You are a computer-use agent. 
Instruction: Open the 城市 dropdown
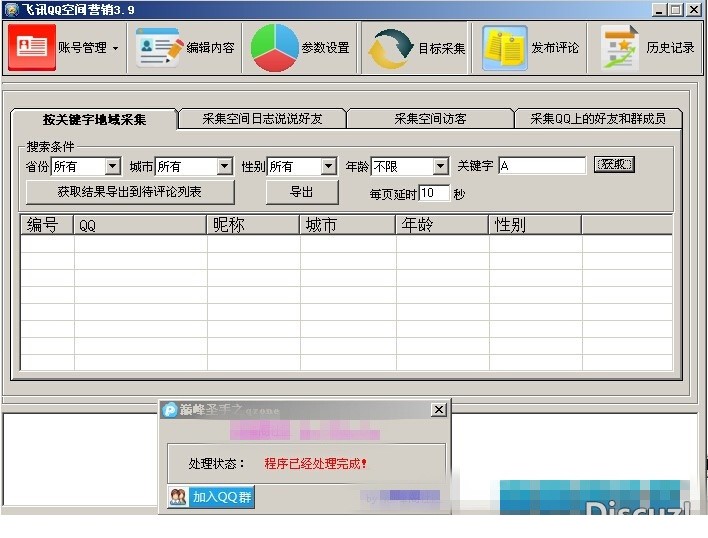pos(224,167)
